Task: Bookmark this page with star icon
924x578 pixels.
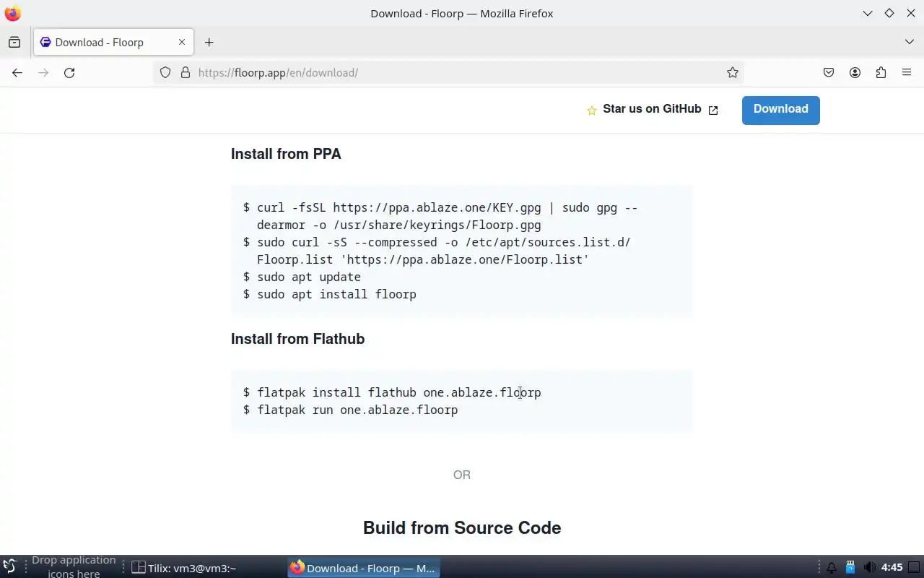Action: (x=733, y=72)
